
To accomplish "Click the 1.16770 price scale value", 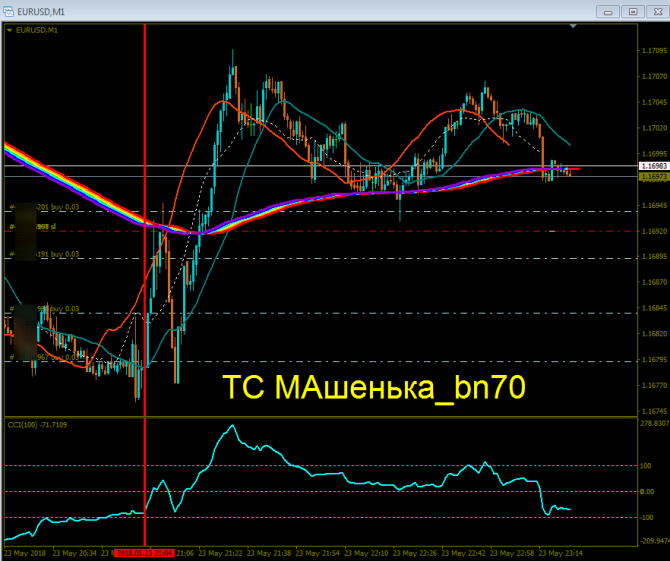I will coord(655,385).
